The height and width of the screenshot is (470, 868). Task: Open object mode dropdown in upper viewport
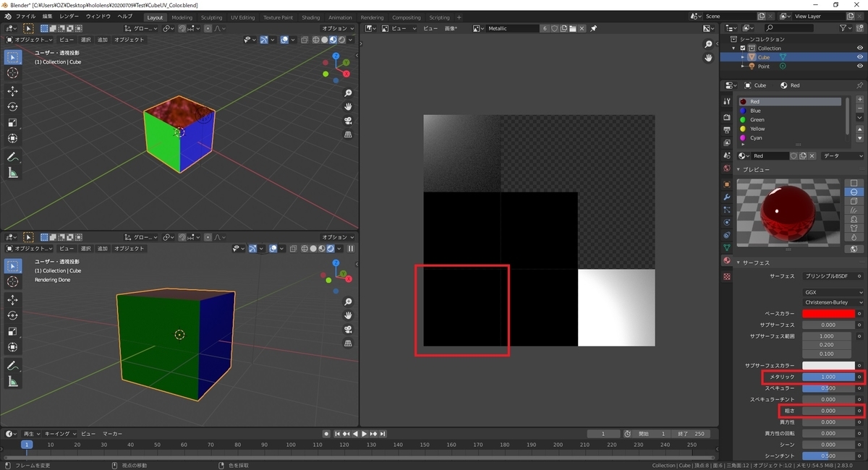(x=30, y=40)
